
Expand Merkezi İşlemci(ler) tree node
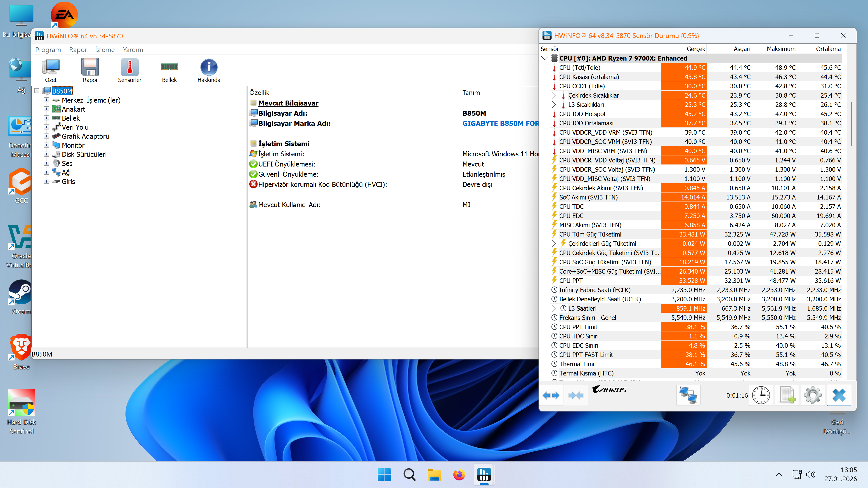click(47, 100)
